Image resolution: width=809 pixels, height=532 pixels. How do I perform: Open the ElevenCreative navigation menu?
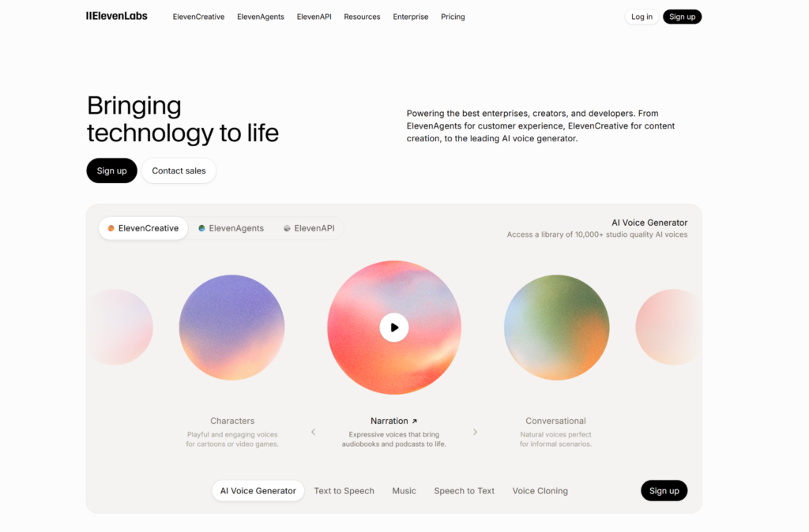tap(198, 17)
